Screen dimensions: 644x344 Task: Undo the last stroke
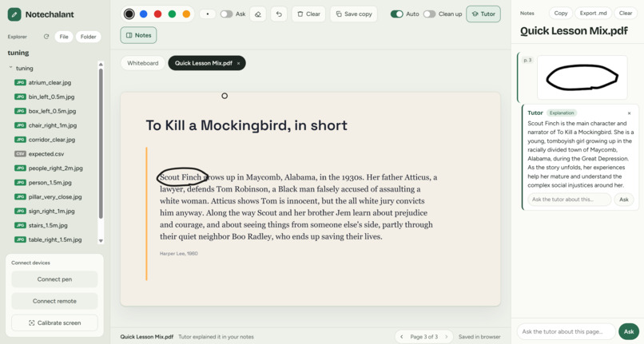tap(279, 14)
